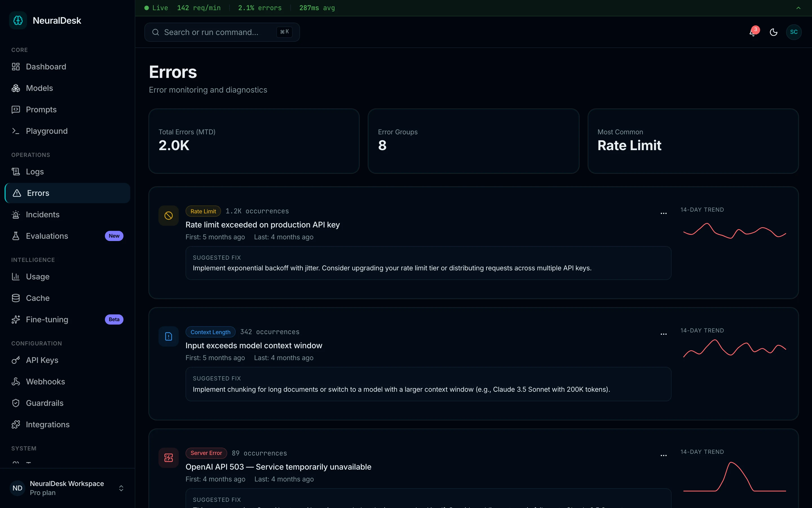Open the Playground section
The width and height of the screenshot is (812, 508).
coord(67,131)
